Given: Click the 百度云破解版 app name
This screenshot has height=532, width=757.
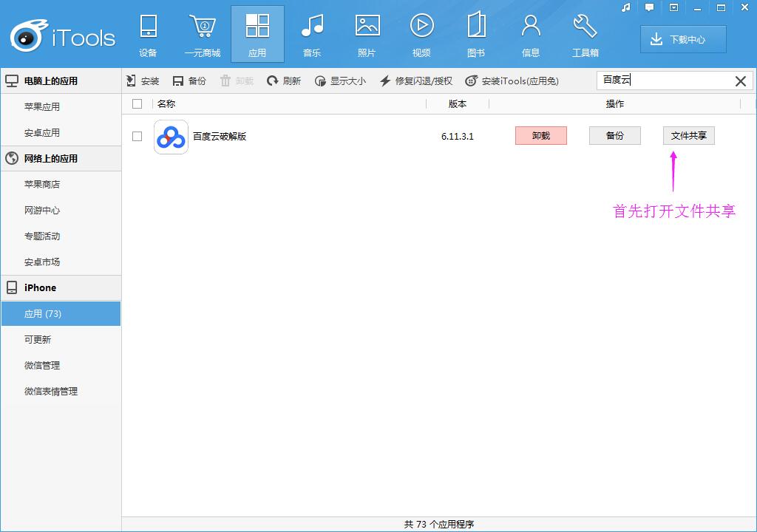Looking at the screenshot, I should 220,136.
